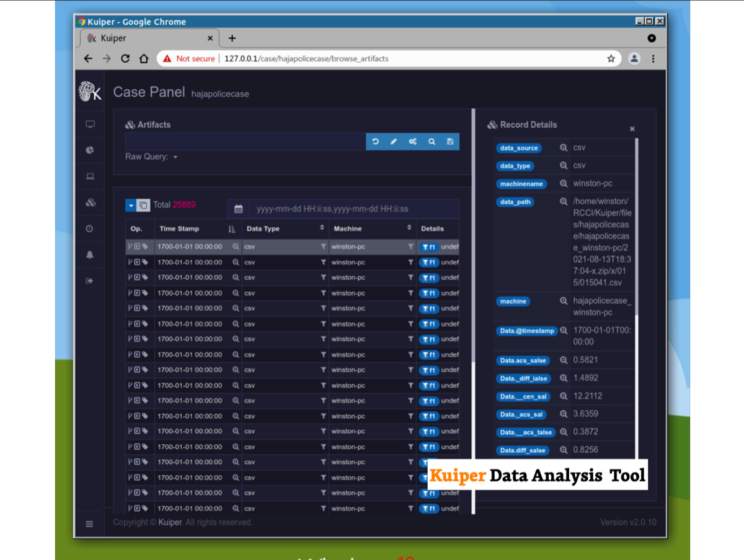
Task: Click the logout icon in sidebar
Action: 90,281
